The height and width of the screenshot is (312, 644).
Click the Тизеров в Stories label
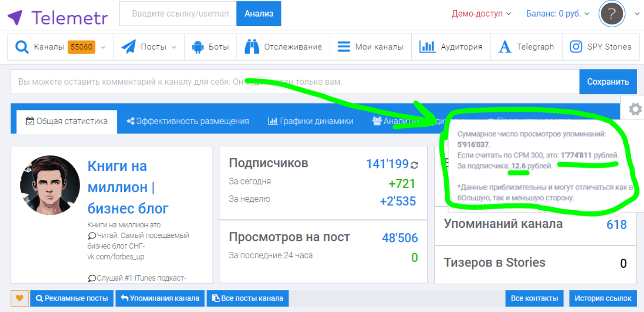click(494, 263)
